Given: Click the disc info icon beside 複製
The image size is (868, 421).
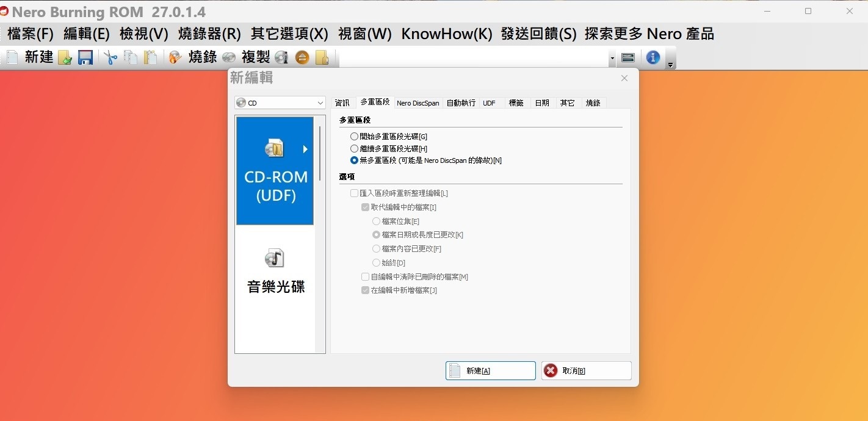Looking at the screenshot, I should point(281,57).
